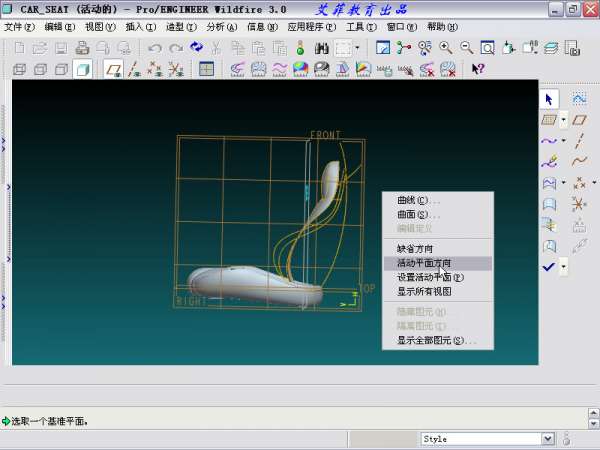Open the Find binoculars tool
The image size is (600, 450).
point(321,48)
